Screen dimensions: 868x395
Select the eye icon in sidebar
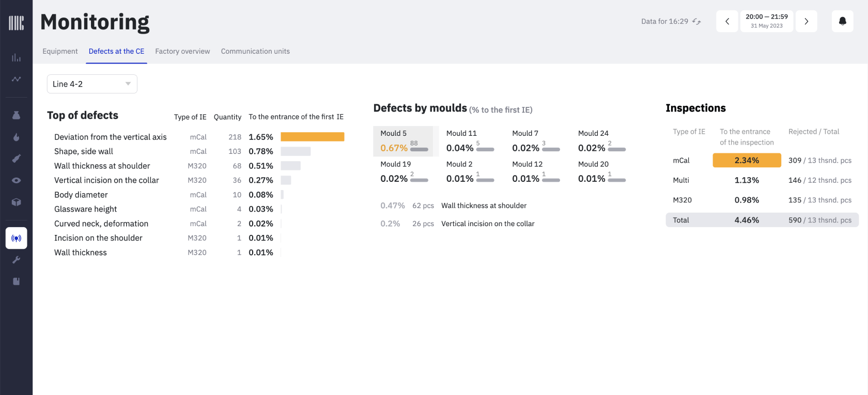16,180
